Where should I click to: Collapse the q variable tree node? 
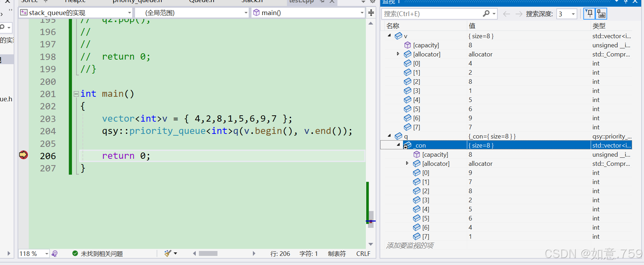tap(389, 136)
